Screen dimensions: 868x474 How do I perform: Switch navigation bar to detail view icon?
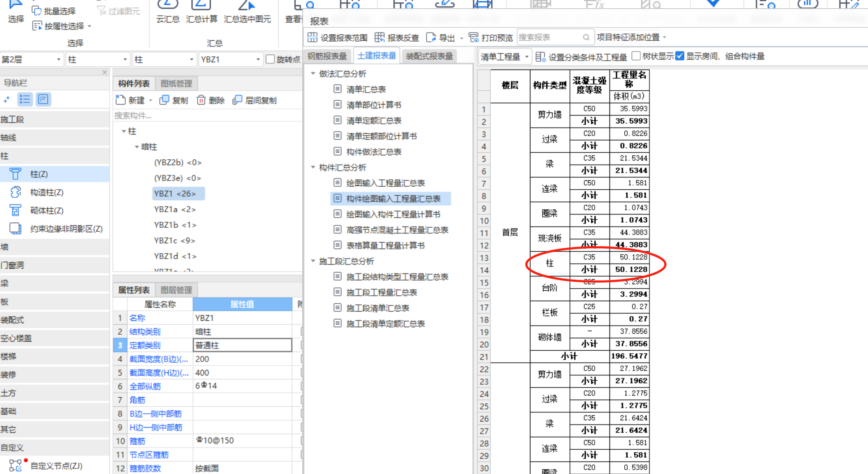43,99
